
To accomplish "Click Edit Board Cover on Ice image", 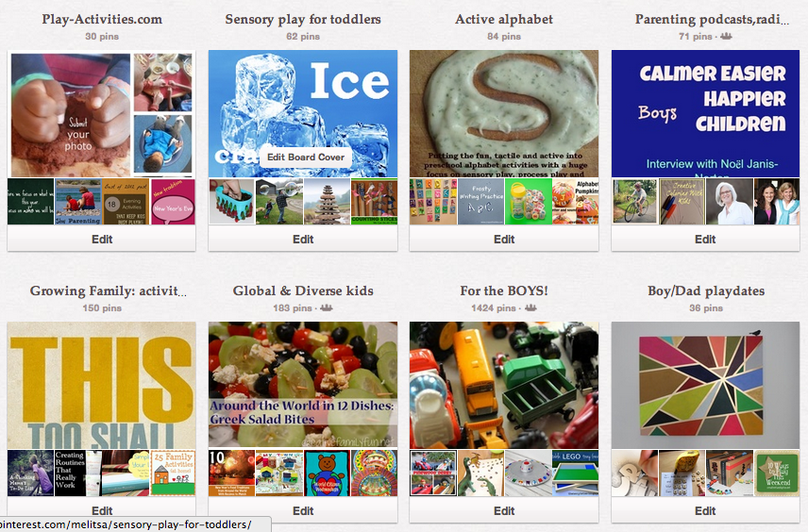I will 306,158.
